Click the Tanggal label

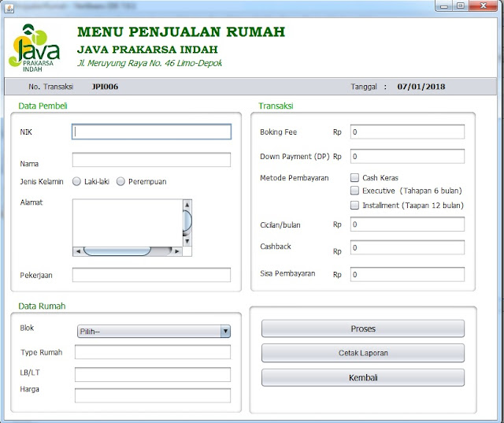(x=364, y=87)
